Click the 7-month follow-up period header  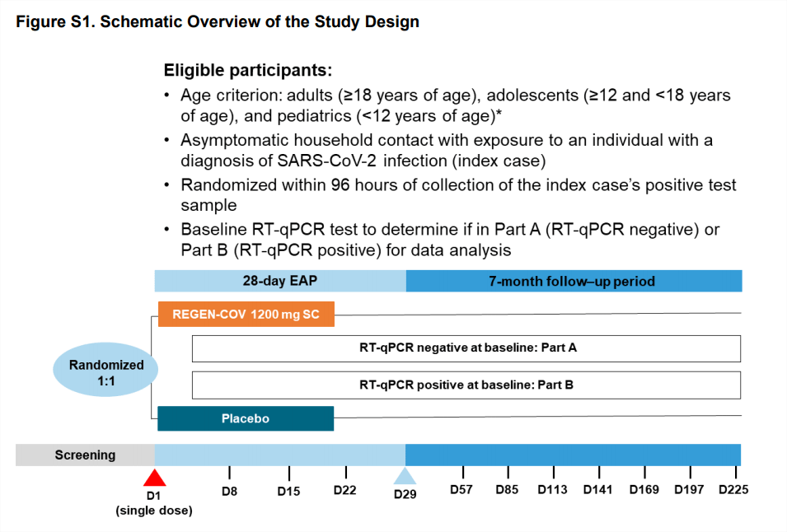click(x=574, y=281)
